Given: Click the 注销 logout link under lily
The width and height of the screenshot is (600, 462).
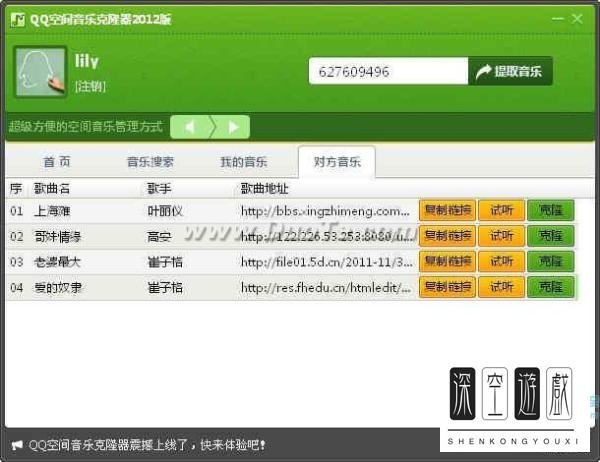Looking at the screenshot, I should [90, 87].
